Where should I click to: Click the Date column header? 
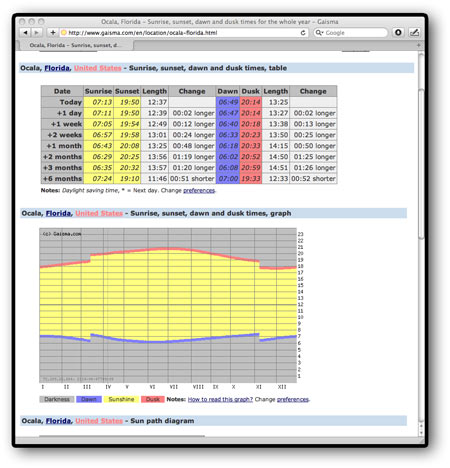62,91
